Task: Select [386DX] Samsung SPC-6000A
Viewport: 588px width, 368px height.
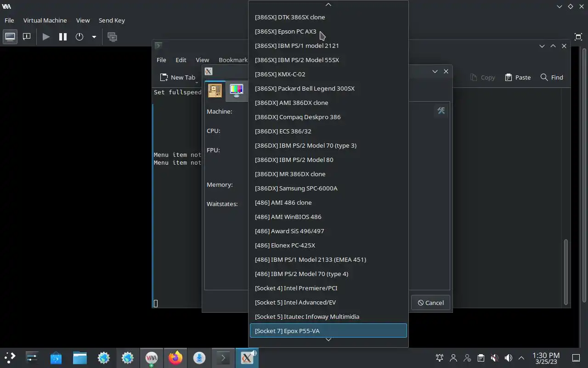Action: point(328,188)
